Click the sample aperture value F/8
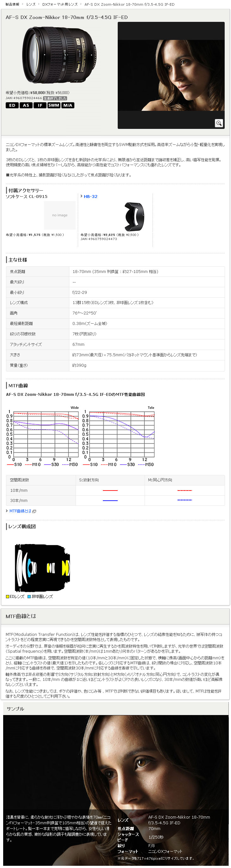 (152, 846)
